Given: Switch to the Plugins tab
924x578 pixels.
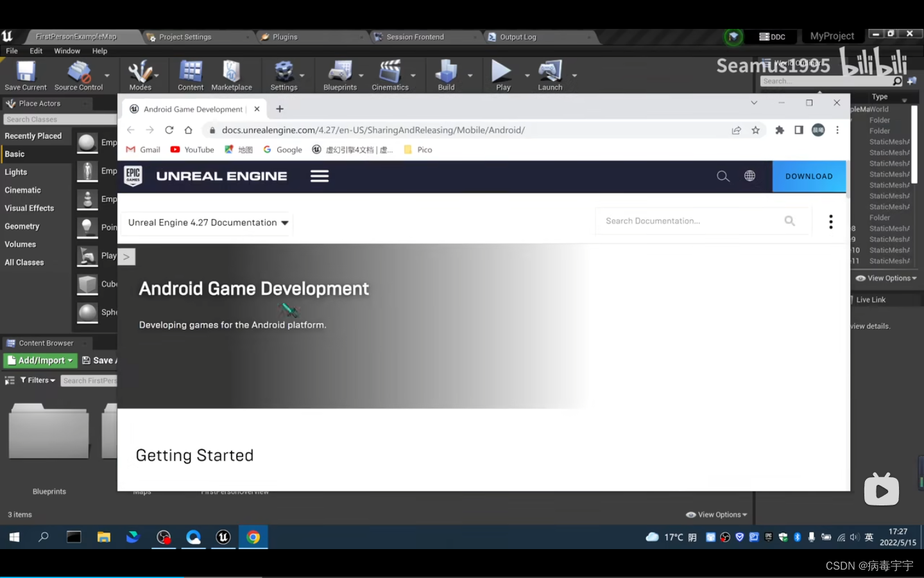Looking at the screenshot, I should pos(285,37).
